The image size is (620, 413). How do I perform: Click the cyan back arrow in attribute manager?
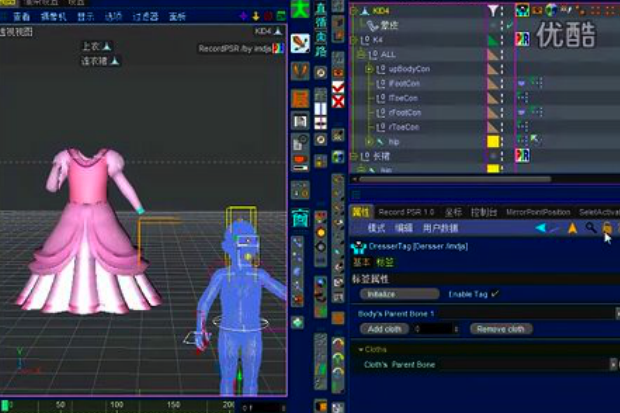(x=541, y=227)
